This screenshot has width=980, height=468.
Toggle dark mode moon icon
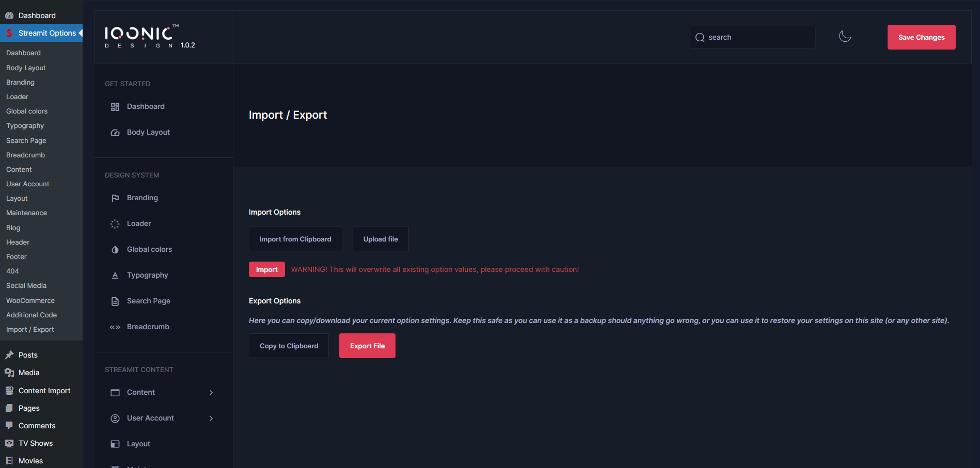point(845,37)
